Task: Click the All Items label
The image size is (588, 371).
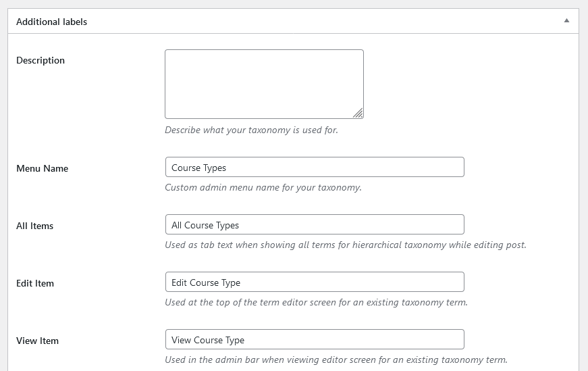Action: point(35,226)
